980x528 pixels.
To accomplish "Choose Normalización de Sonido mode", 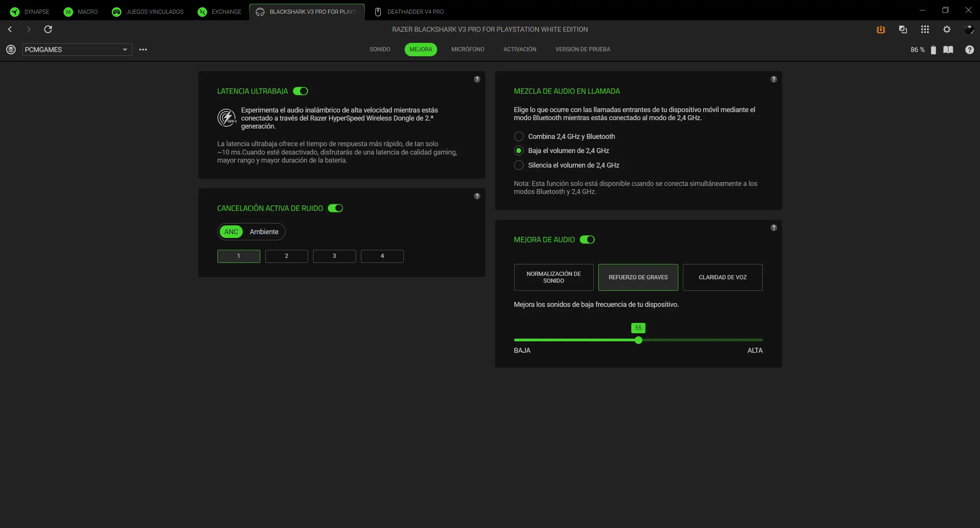I will coord(554,277).
